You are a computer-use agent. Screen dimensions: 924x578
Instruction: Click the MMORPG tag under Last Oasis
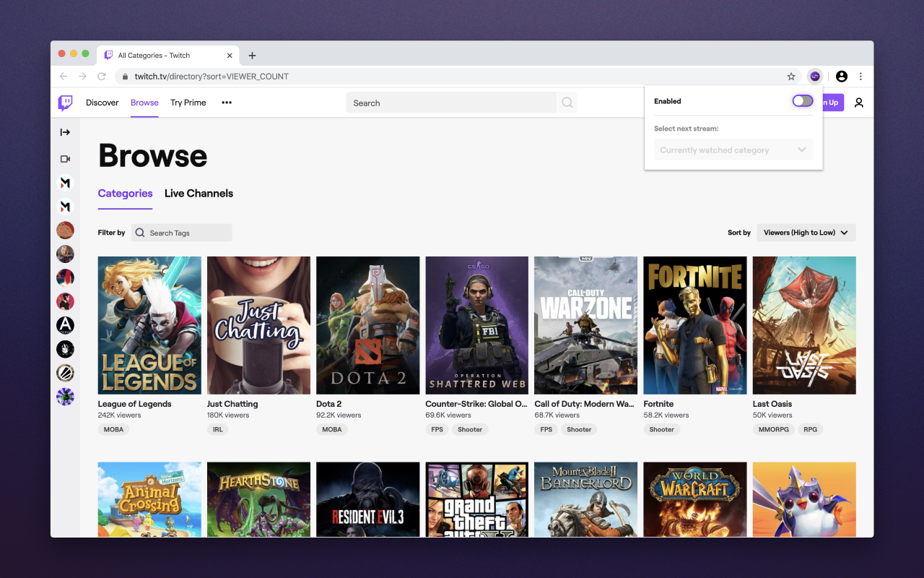(x=775, y=429)
